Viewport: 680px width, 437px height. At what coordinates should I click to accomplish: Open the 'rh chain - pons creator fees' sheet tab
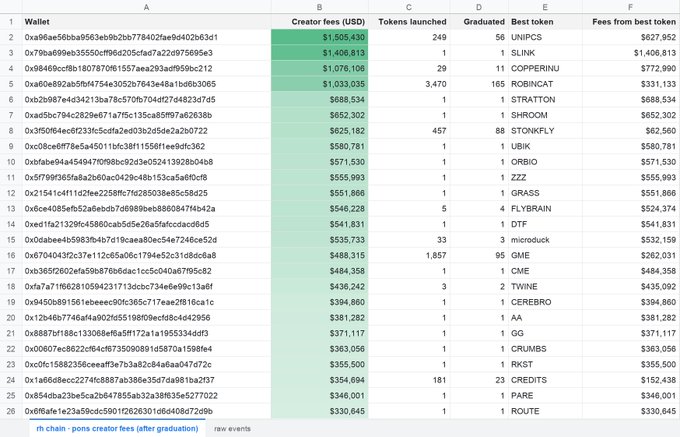pos(117,428)
